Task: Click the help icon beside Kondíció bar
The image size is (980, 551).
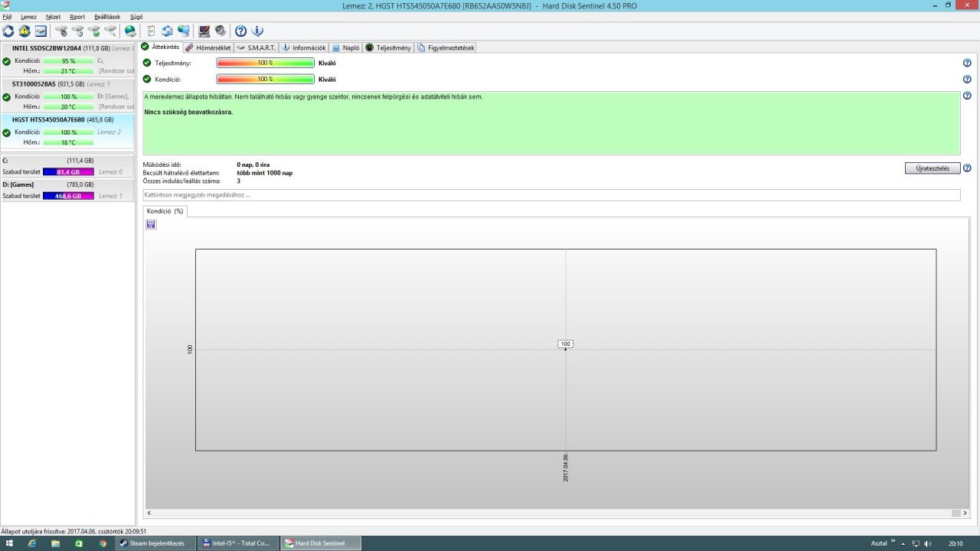Action: 967,79
